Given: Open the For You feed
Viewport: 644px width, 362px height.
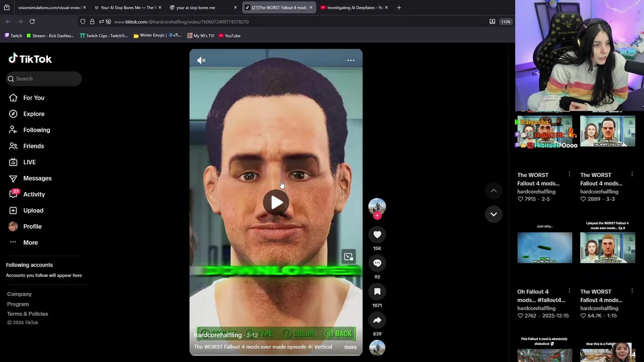Looking at the screenshot, I should tap(34, 98).
